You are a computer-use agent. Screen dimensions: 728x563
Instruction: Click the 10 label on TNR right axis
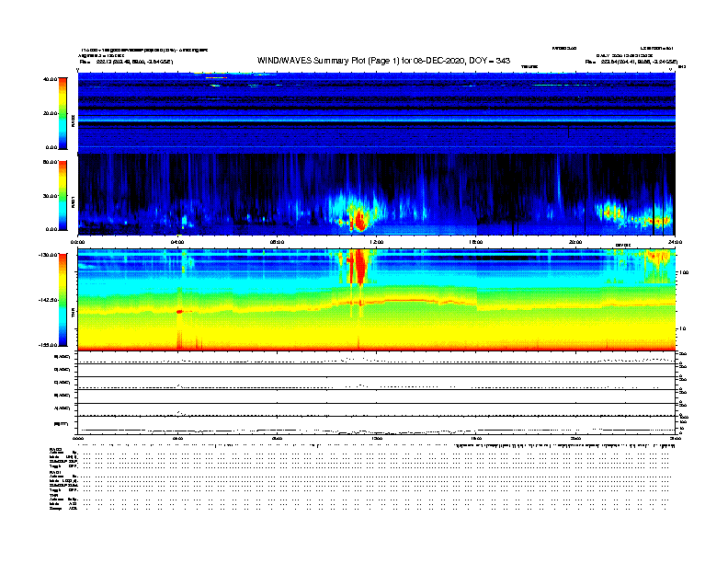coord(682,329)
